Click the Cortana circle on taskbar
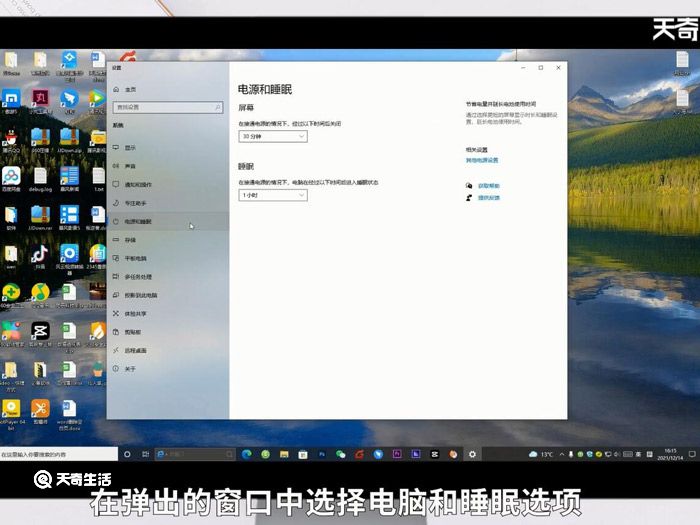700x525 pixels. coord(127,454)
